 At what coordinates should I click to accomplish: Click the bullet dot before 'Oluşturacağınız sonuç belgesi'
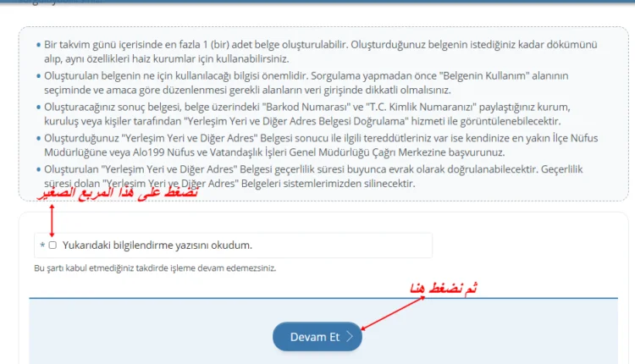38,107
